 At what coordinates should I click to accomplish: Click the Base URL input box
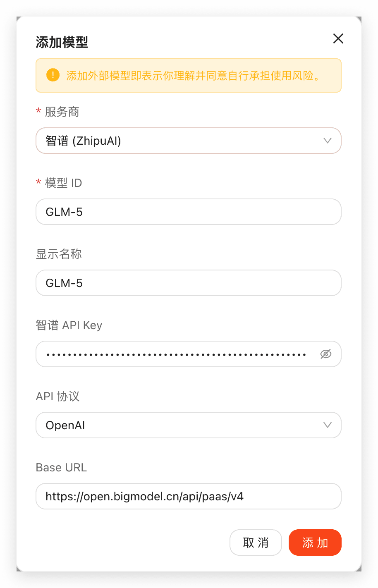coord(189,496)
